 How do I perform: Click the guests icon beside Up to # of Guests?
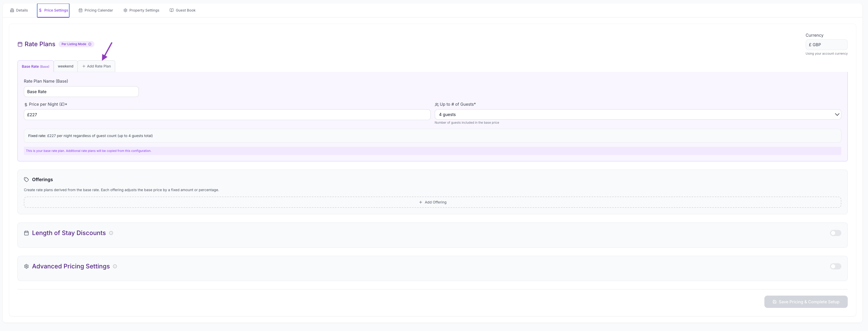437,105
